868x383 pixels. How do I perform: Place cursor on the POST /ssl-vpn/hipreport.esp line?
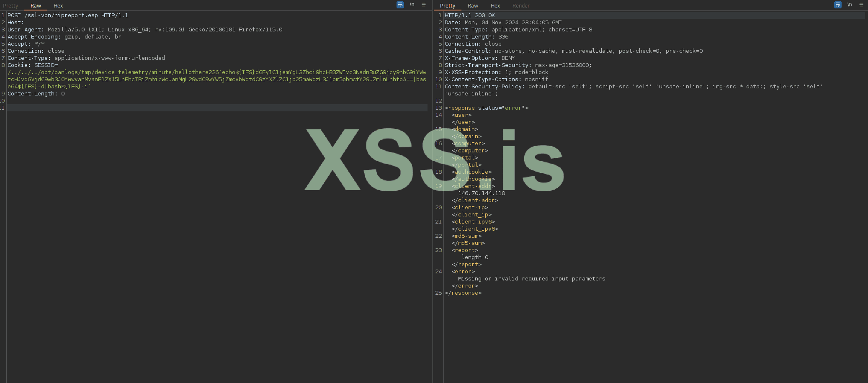pos(68,15)
